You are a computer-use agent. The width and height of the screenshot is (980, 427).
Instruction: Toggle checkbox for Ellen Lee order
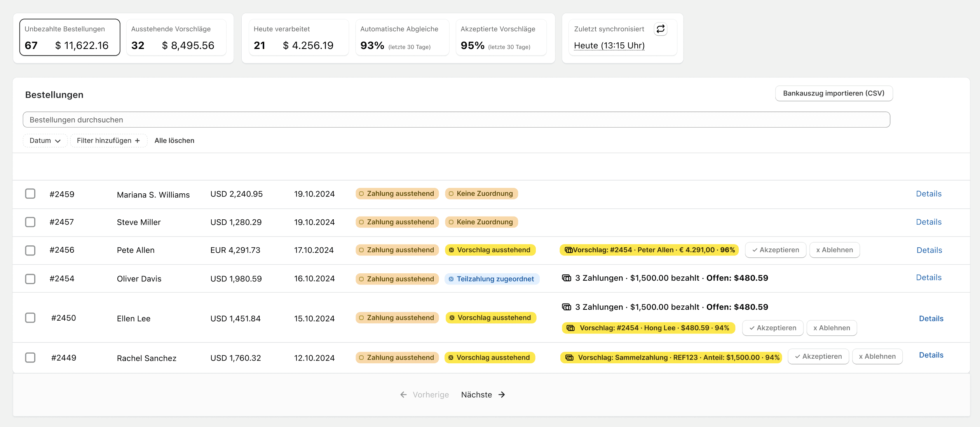pos(30,318)
